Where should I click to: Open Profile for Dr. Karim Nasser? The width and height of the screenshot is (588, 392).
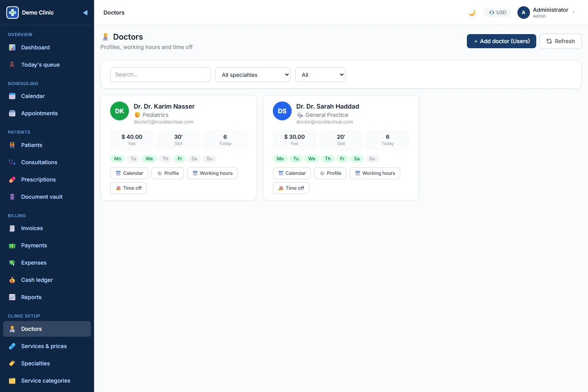168,173
